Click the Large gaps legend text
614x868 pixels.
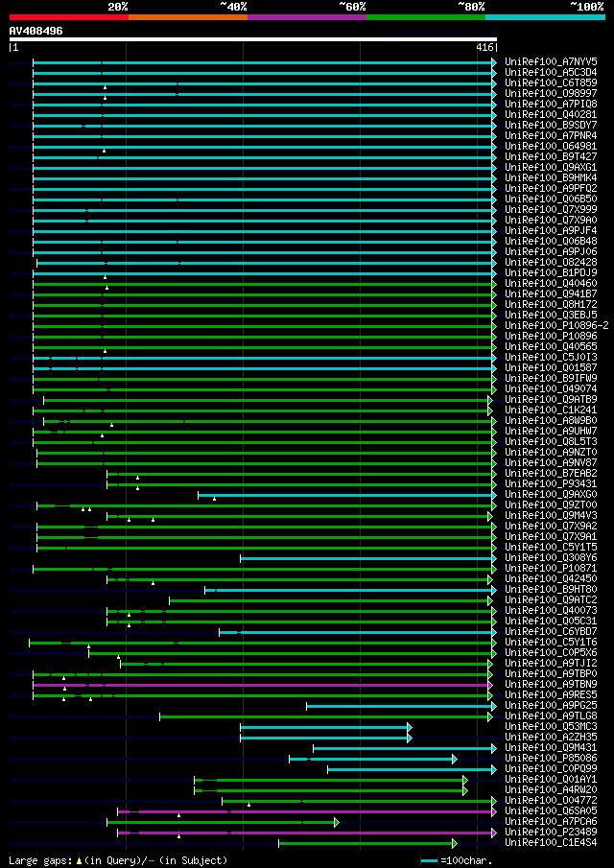(41, 860)
